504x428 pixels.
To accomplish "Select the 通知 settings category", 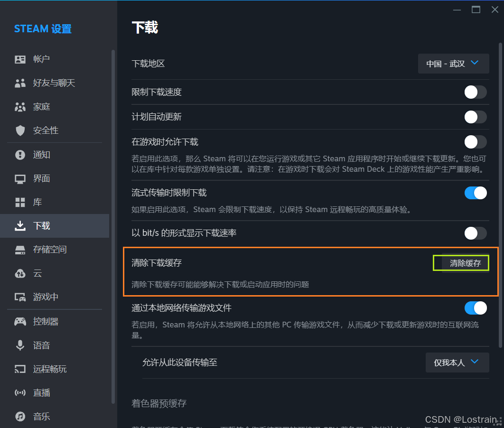I will point(55,155).
